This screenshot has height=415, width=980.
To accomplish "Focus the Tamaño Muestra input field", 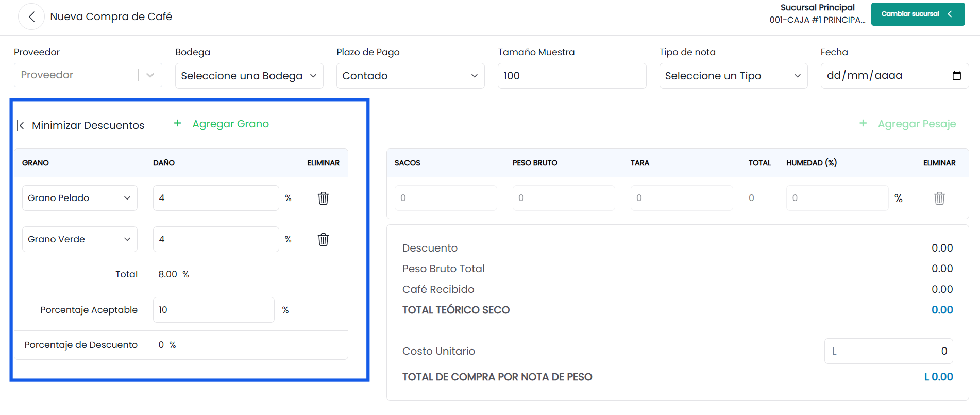I will tap(572, 76).
